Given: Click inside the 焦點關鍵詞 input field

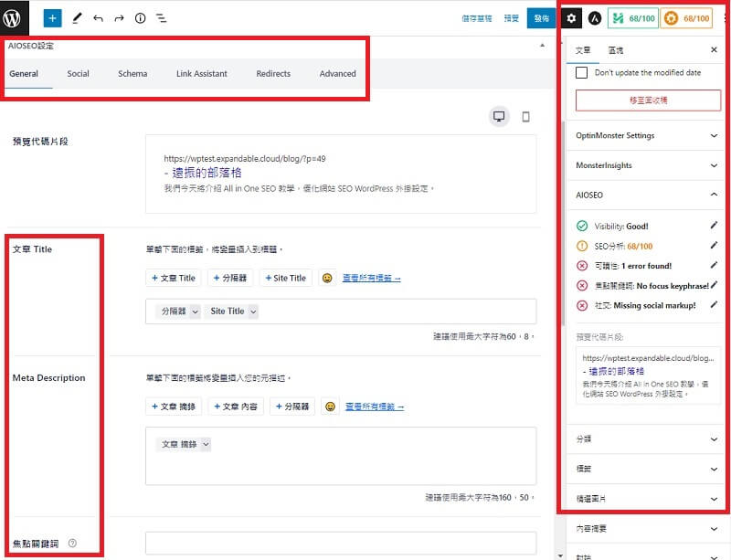Looking at the screenshot, I should click(341, 544).
